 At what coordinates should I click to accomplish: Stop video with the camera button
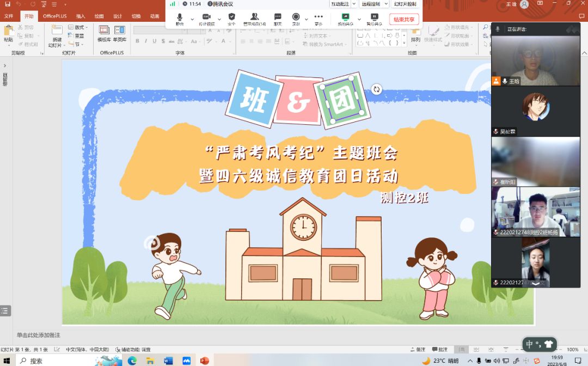point(206,19)
